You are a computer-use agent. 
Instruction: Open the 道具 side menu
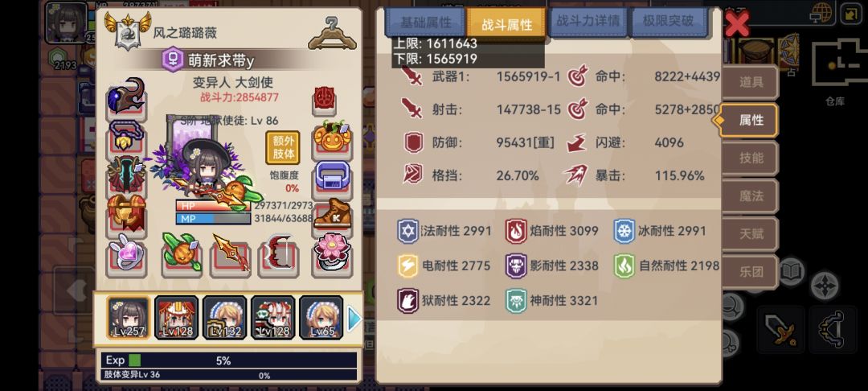750,83
